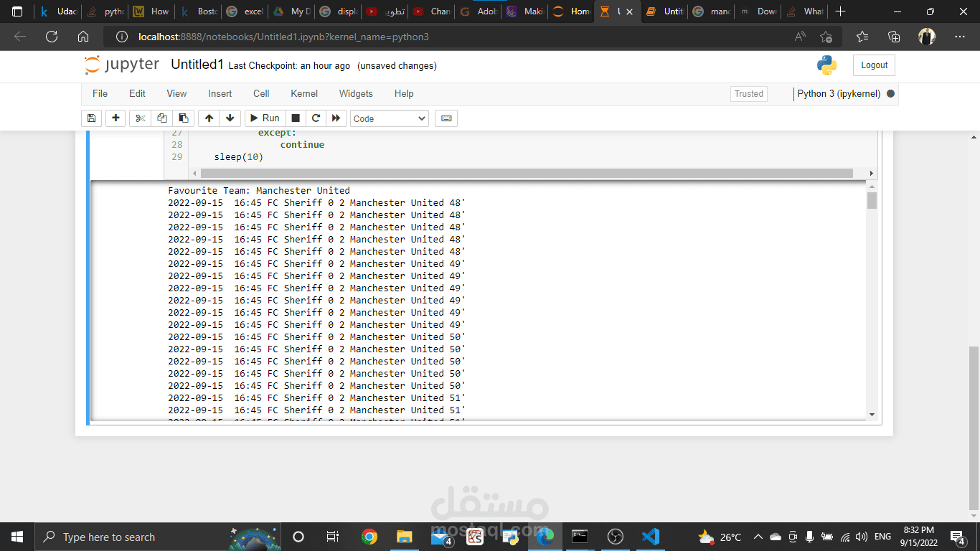The width and height of the screenshot is (980, 551).
Task: Open the browser Favorites list icon
Action: 862,37
